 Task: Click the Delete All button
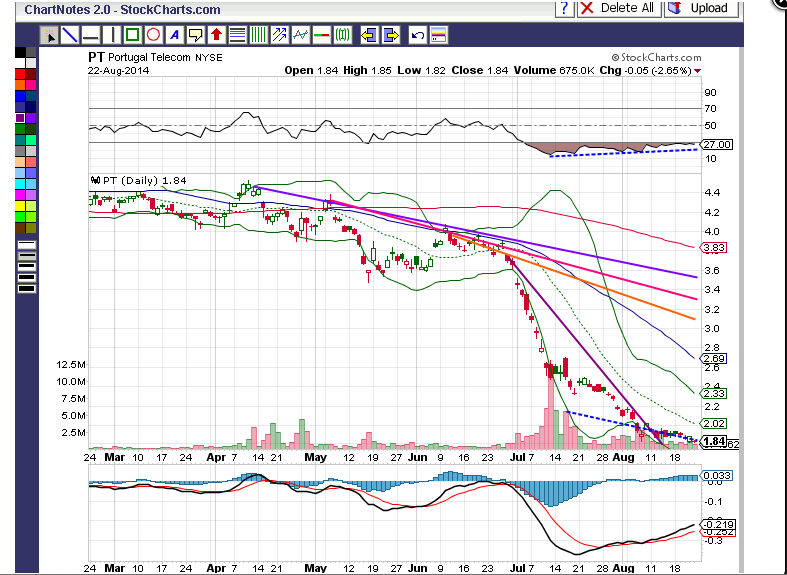(619, 8)
